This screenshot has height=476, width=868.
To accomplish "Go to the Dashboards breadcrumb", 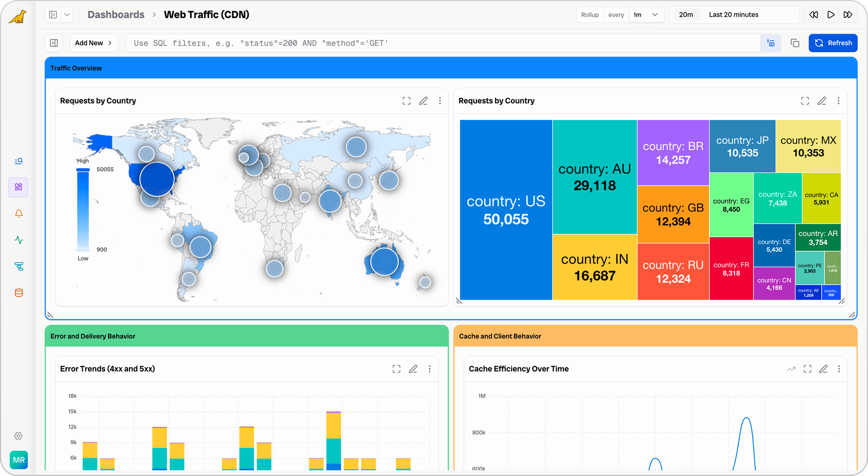I will pos(116,15).
